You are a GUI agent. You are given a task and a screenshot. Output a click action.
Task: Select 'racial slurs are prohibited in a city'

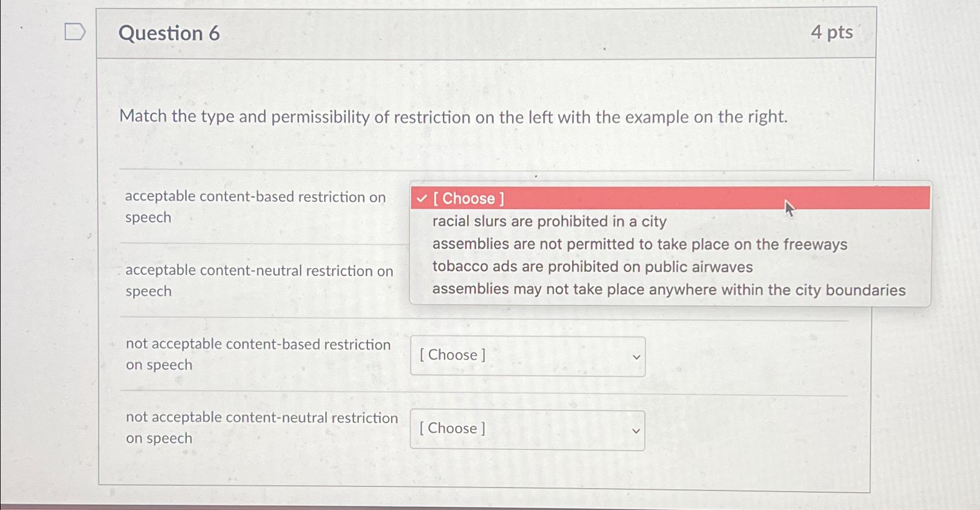point(549,221)
